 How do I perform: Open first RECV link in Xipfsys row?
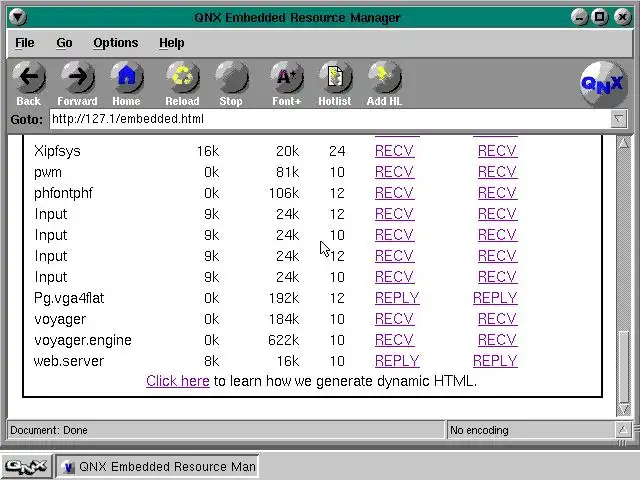(x=394, y=151)
